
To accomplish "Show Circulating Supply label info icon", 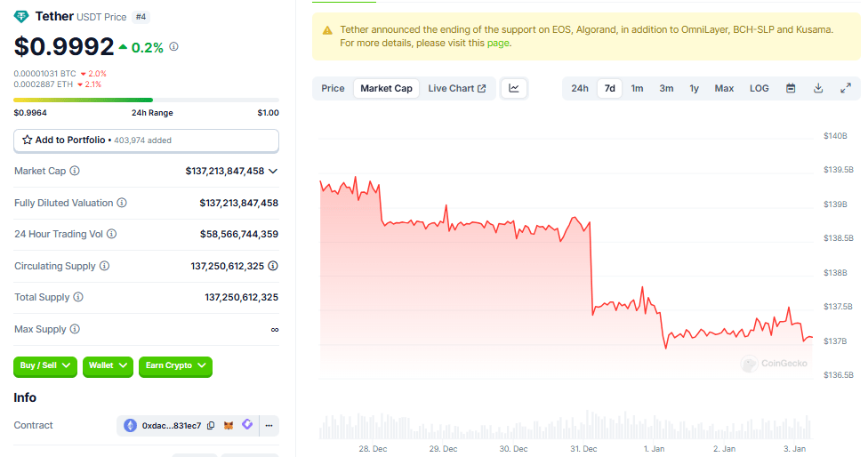I will point(105,266).
